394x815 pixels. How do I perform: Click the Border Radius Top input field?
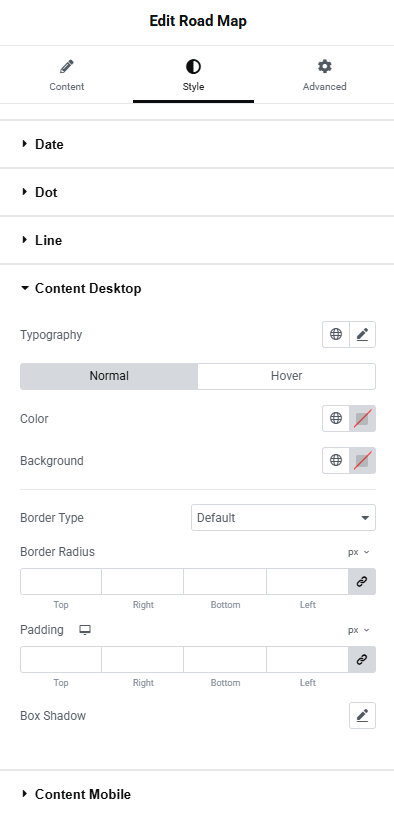tap(61, 582)
